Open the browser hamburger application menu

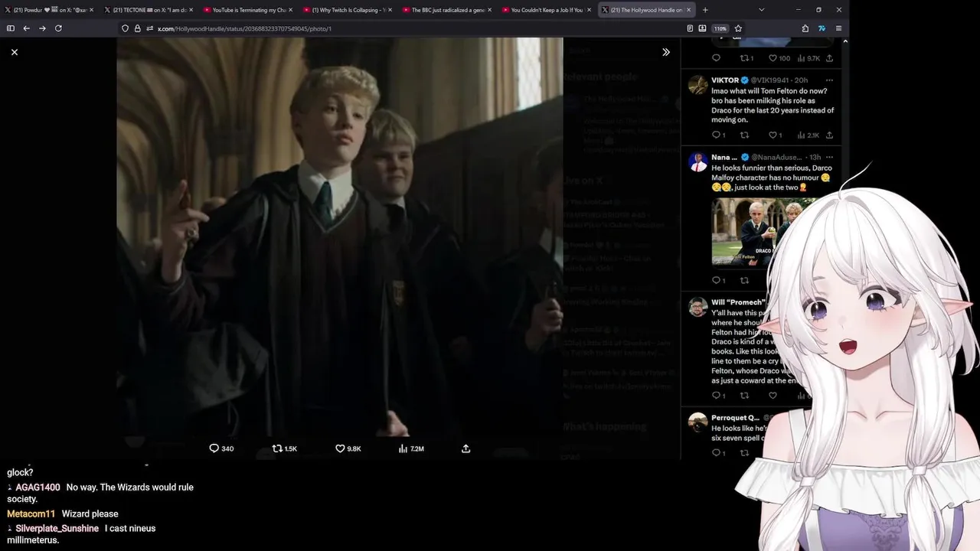click(x=838, y=28)
